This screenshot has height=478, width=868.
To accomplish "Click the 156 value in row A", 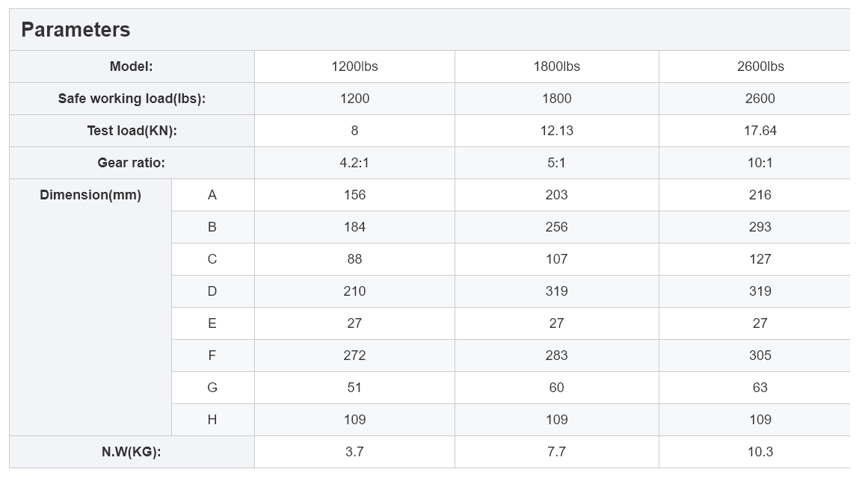I will (x=354, y=195).
